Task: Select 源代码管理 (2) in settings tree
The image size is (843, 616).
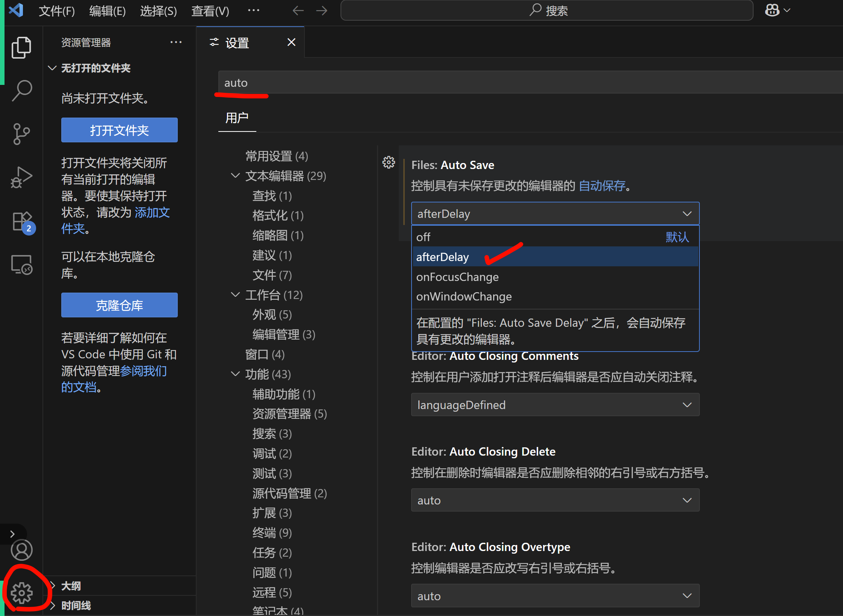Action: coord(289,493)
